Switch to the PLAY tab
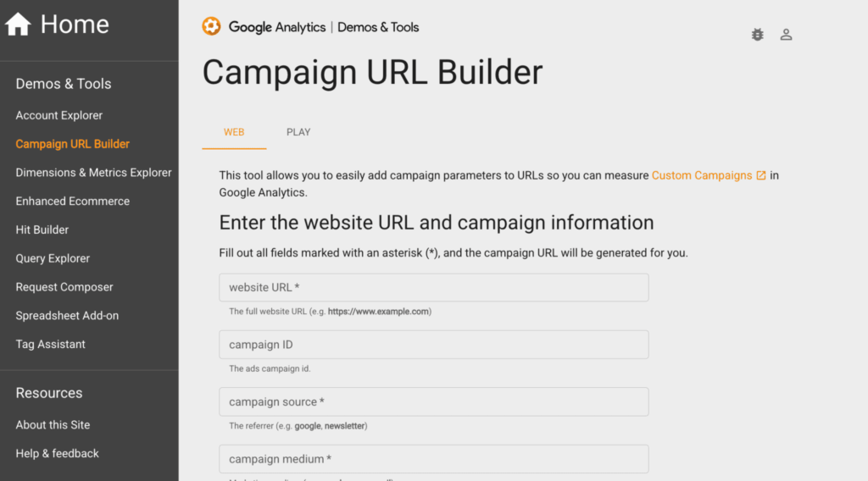Image resolution: width=868 pixels, height=481 pixels. [x=298, y=132]
